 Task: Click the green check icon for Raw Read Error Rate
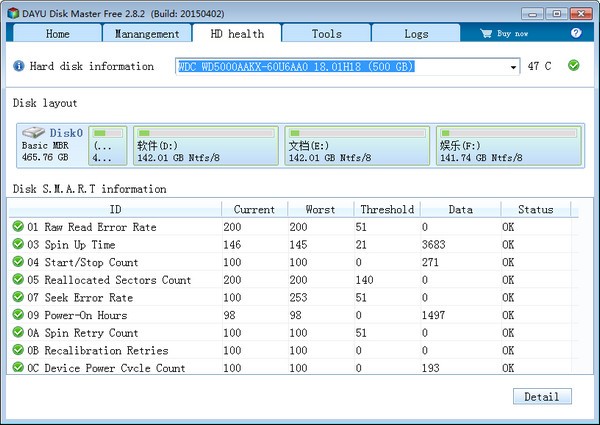click(x=18, y=227)
